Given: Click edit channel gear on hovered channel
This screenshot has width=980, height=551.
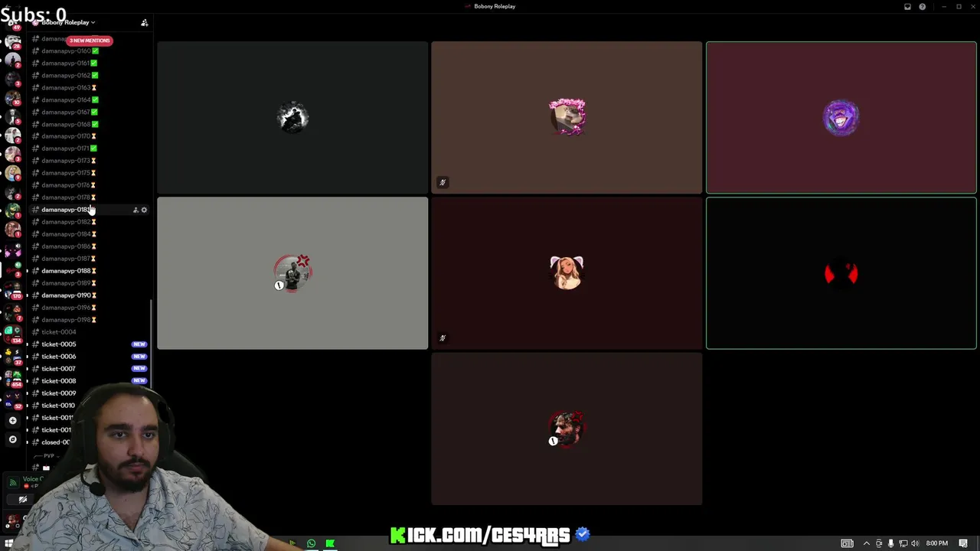Looking at the screenshot, I should click(144, 210).
